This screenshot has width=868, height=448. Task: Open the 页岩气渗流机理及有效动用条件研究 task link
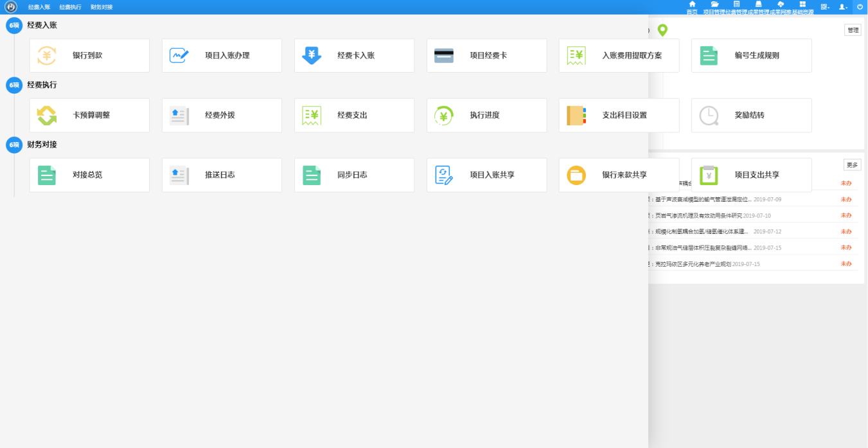(698, 216)
